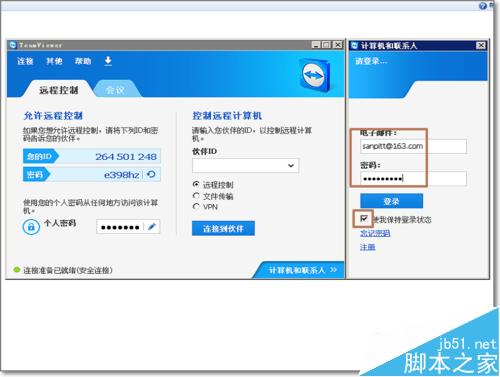Open the 忘记密码 link

(x=375, y=233)
